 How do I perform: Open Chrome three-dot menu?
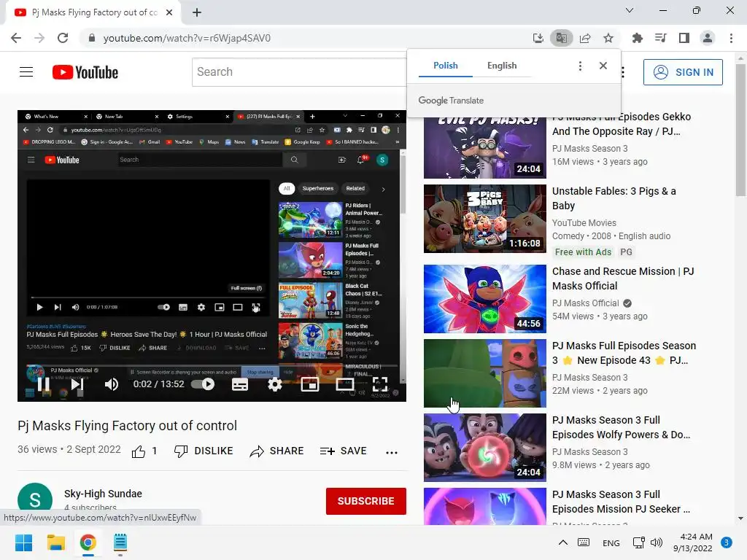[731, 38]
